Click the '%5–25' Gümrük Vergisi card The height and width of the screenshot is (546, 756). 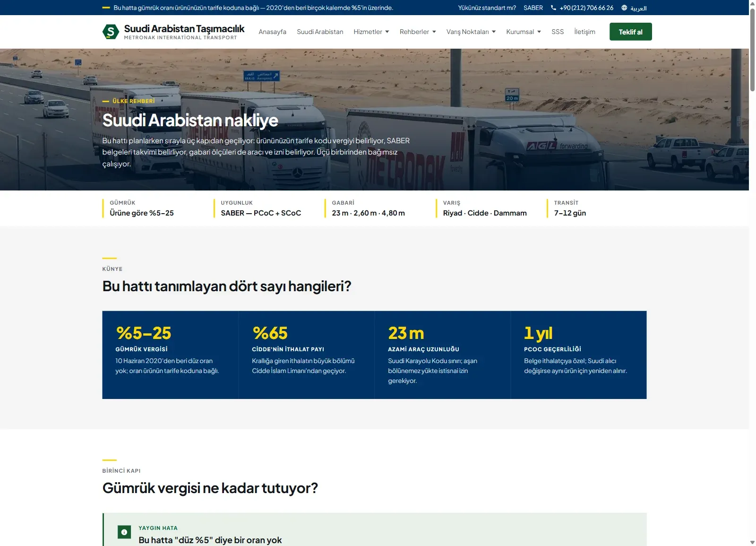(170, 355)
